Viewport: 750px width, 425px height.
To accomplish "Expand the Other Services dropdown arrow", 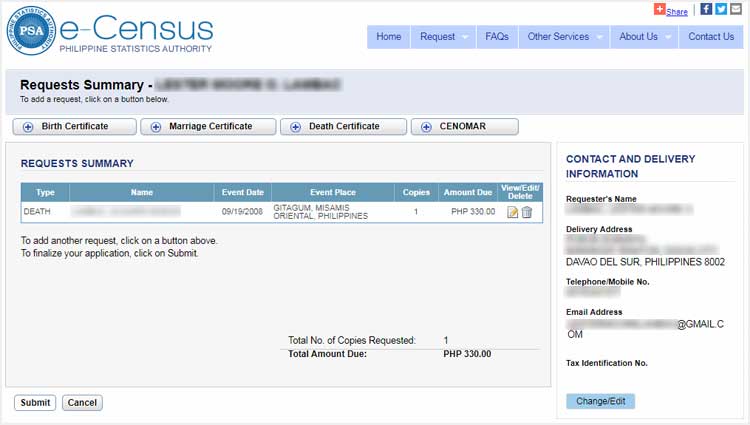I will point(599,37).
